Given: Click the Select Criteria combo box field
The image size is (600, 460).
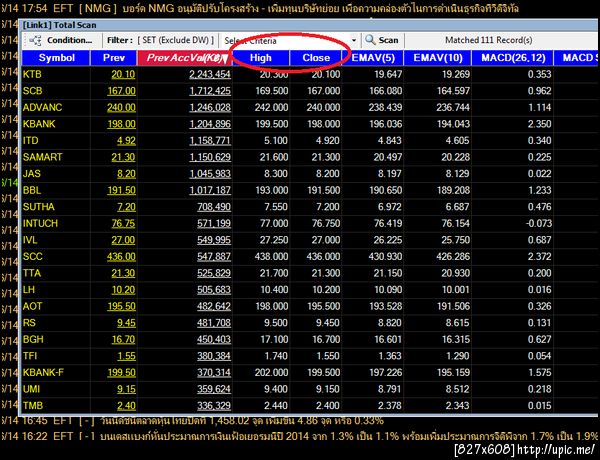Looking at the screenshot, I should 290,40.
